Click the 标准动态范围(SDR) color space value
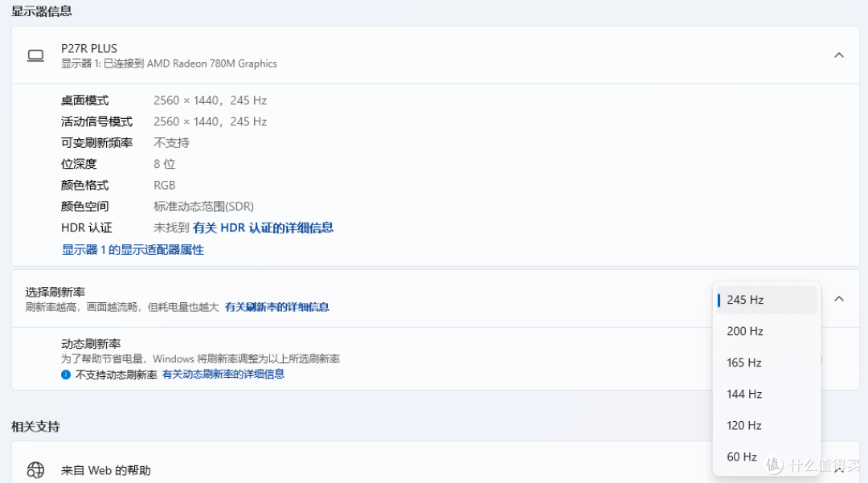The height and width of the screenshot is (483, 868). [203, 207]
